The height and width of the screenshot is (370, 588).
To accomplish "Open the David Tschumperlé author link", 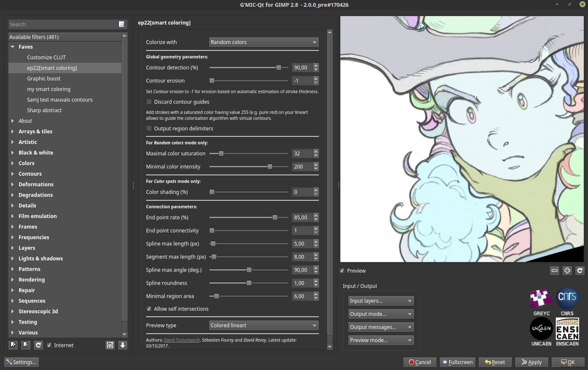I will [182, 340].
